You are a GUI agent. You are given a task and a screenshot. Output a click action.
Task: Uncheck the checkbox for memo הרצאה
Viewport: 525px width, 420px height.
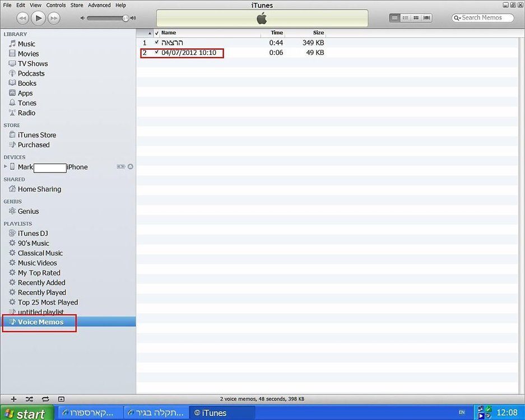point(156,42)
